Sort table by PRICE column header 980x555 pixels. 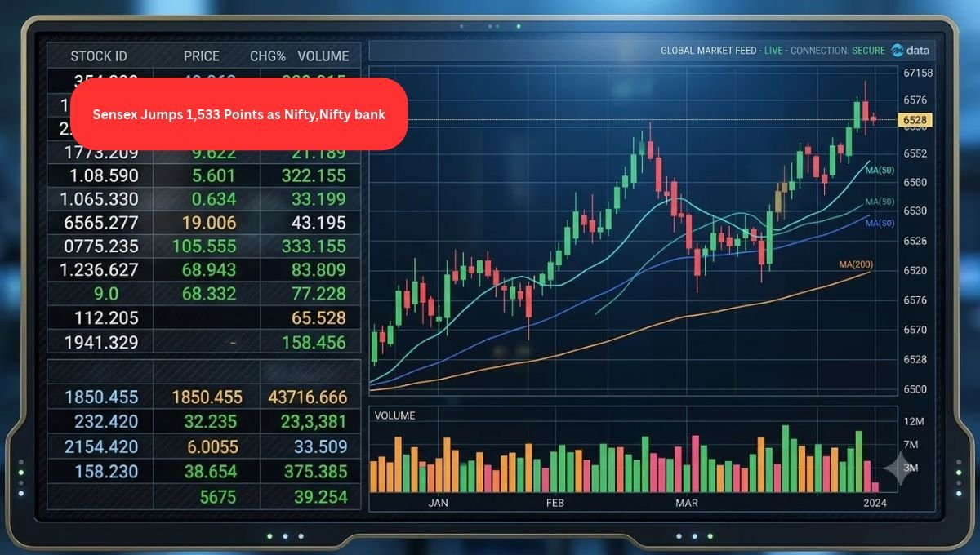(x=201, y=56)
